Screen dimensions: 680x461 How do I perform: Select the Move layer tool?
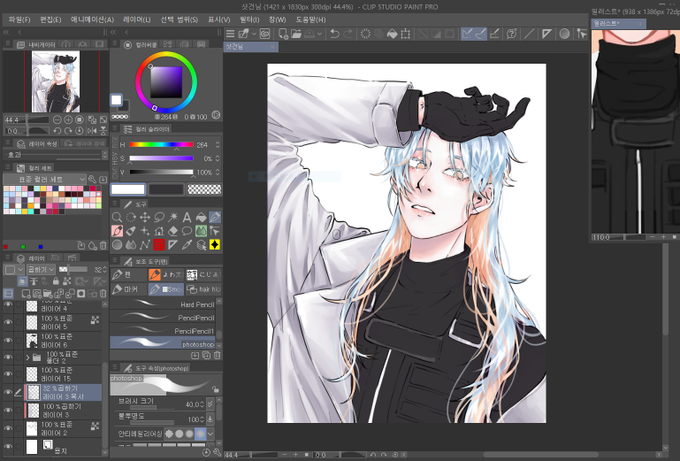[145, 217]
